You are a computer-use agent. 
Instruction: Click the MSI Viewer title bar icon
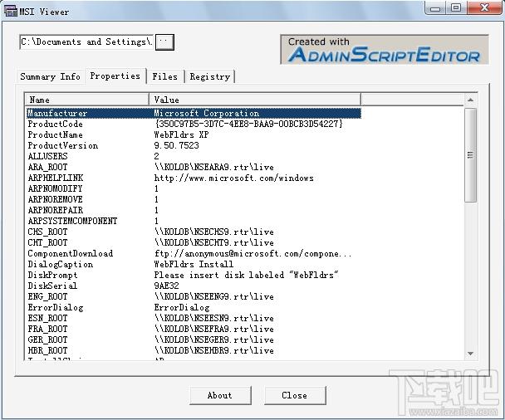click(x=11, y=12)
